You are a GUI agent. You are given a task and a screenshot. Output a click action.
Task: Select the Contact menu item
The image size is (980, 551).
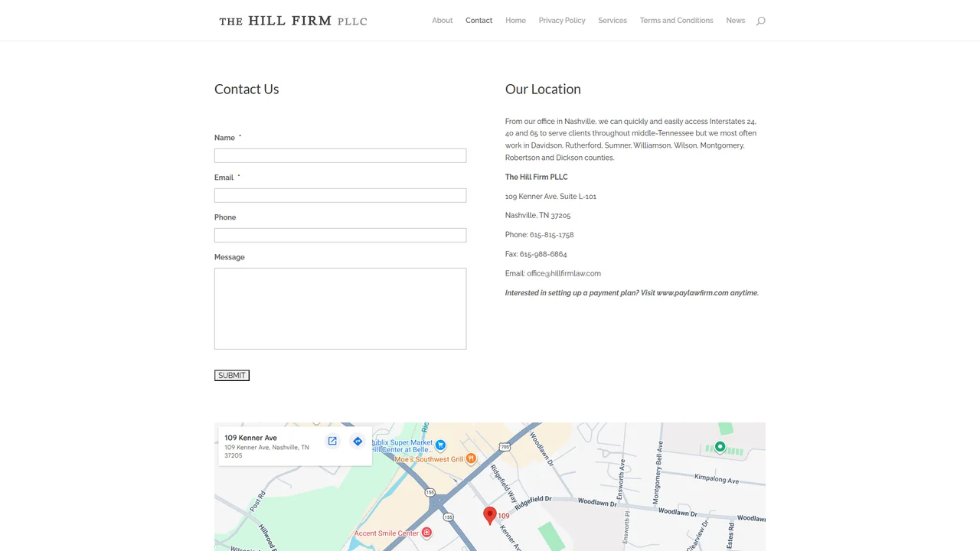pyautogui.click(x=479, y=21)
